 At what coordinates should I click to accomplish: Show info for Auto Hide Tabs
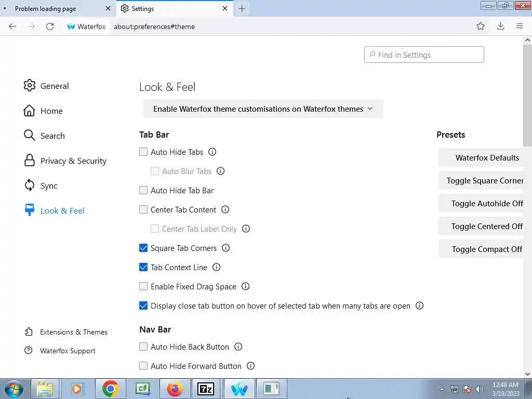click(212, 152)
